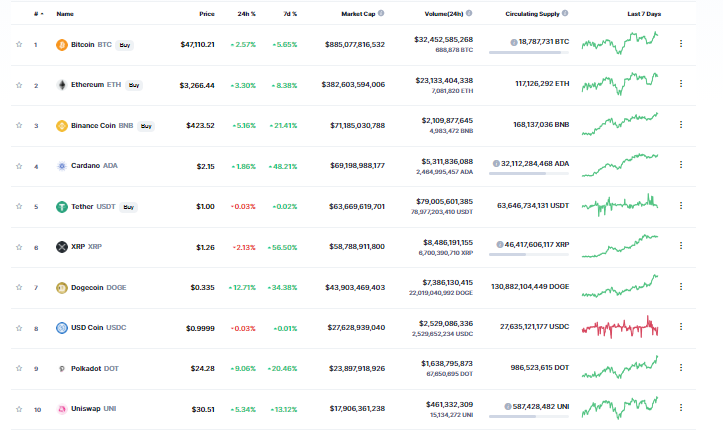Image resolution: width=723 pixels, height=434 pixels.
Task: Show Market Cap info tooltip icon
Action: (x=381, y=13)
